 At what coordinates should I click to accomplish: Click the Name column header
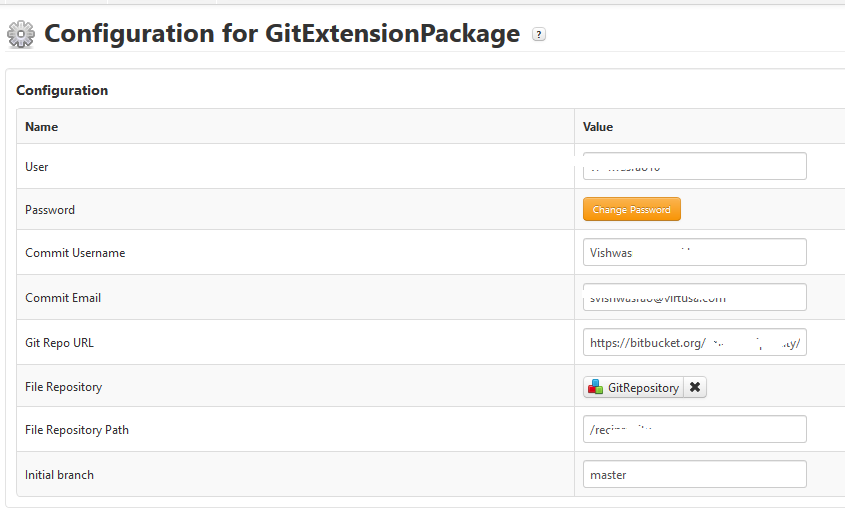pyautogui.click(x=42, y=127)
